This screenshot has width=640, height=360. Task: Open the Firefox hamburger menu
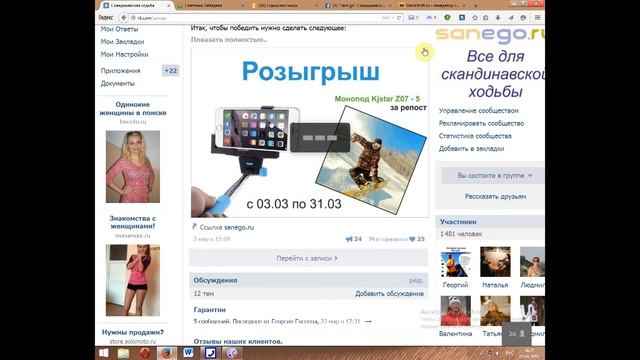[x=538, y=18]
